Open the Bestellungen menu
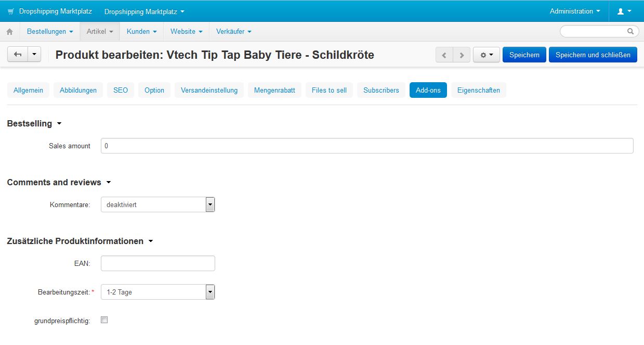The image size is (644, 345). pos(50,31)
